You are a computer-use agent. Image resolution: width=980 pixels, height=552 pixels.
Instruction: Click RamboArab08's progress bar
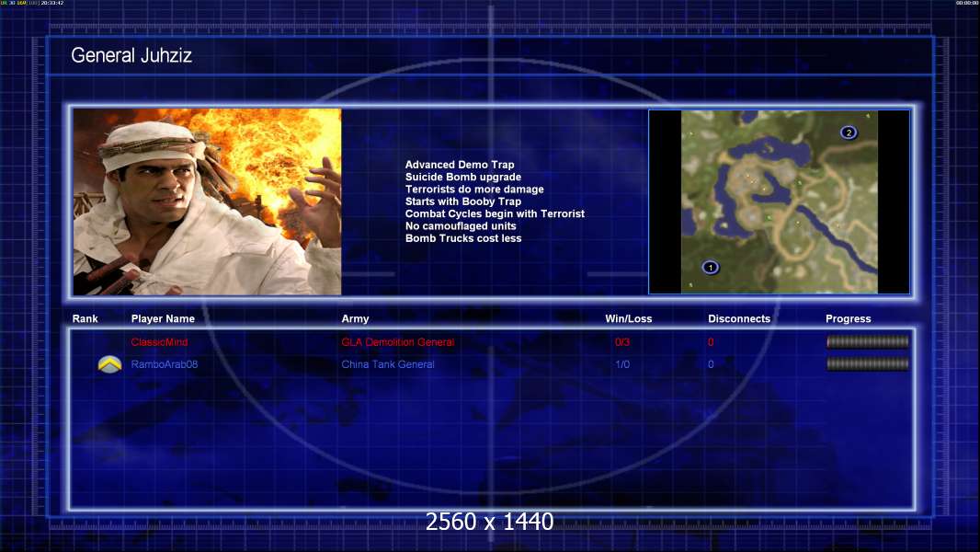868,363
